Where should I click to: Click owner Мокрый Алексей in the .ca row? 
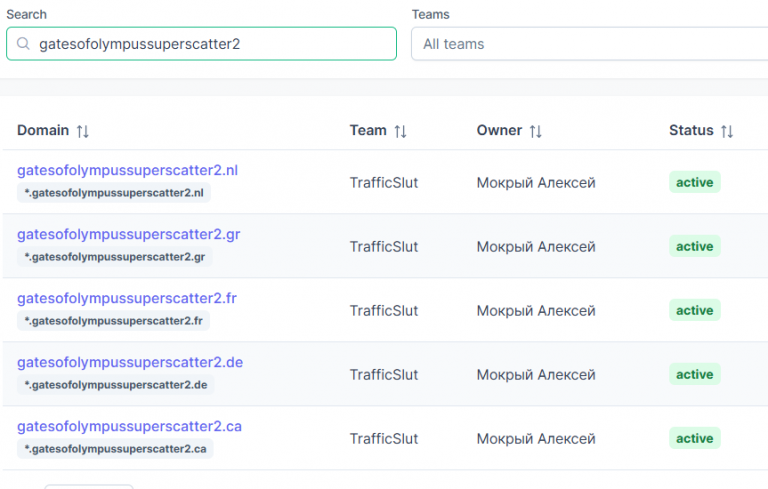(536, 439)
